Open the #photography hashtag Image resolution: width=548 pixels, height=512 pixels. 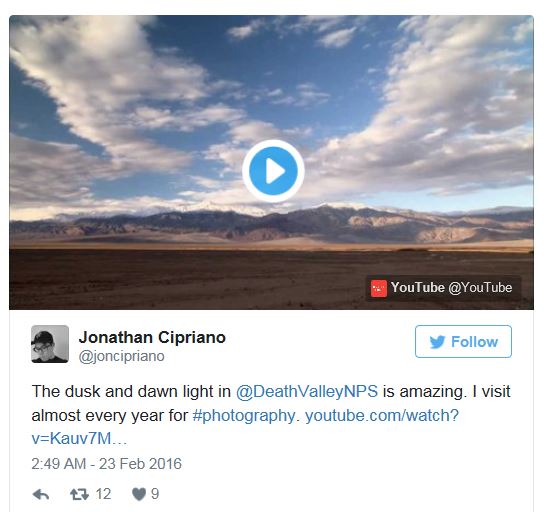click(x=244, y=416)
